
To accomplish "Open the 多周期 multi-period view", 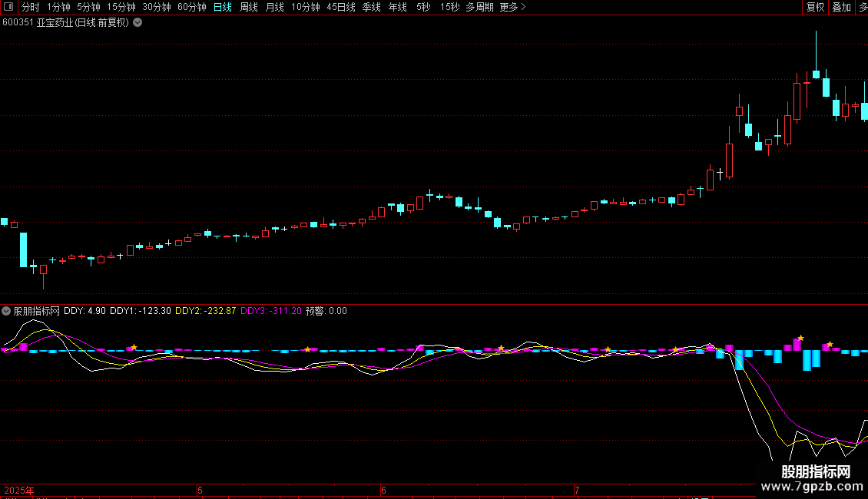I will 479,7.
